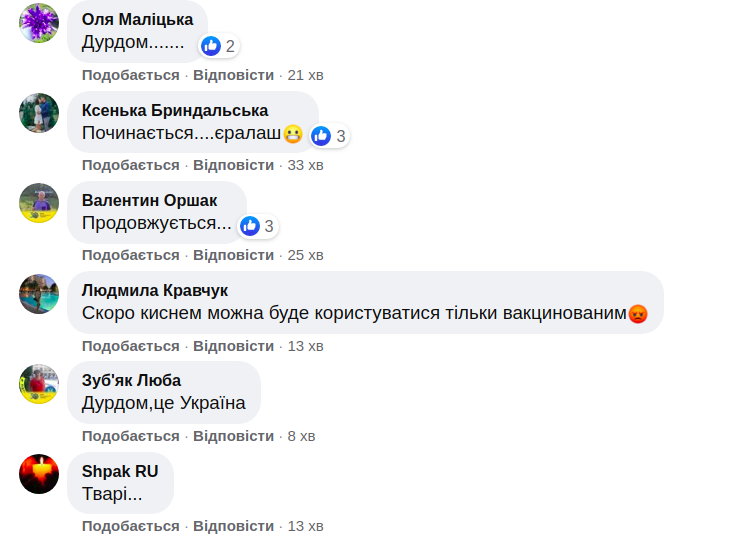Open the author name Людмила Кравчук

(x=155, y=290)
